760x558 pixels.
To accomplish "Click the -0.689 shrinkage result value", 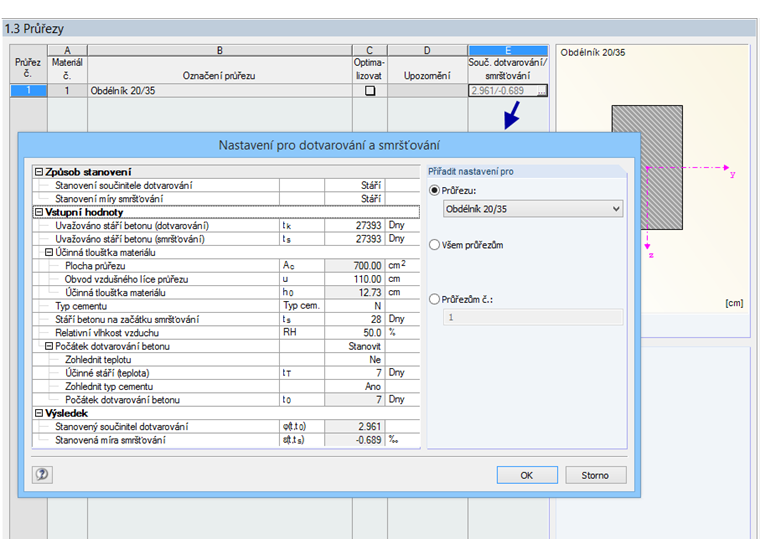I will [355, 440].
